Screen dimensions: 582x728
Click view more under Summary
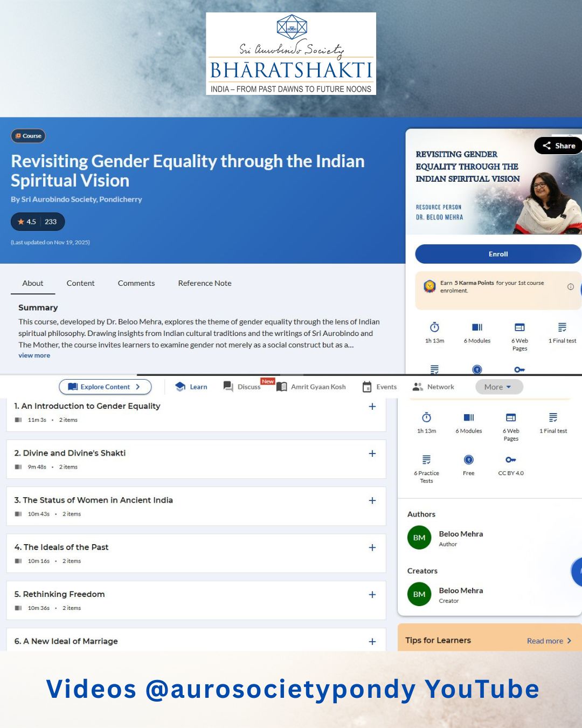pos(34,355)
